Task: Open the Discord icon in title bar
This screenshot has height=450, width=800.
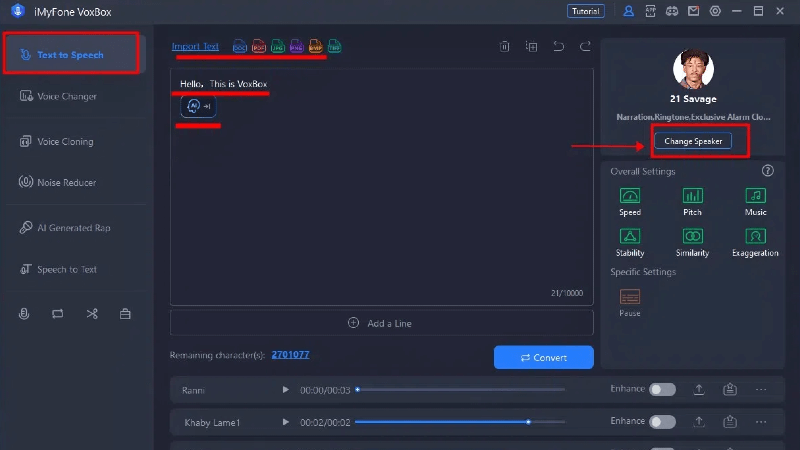Action: 671,11
